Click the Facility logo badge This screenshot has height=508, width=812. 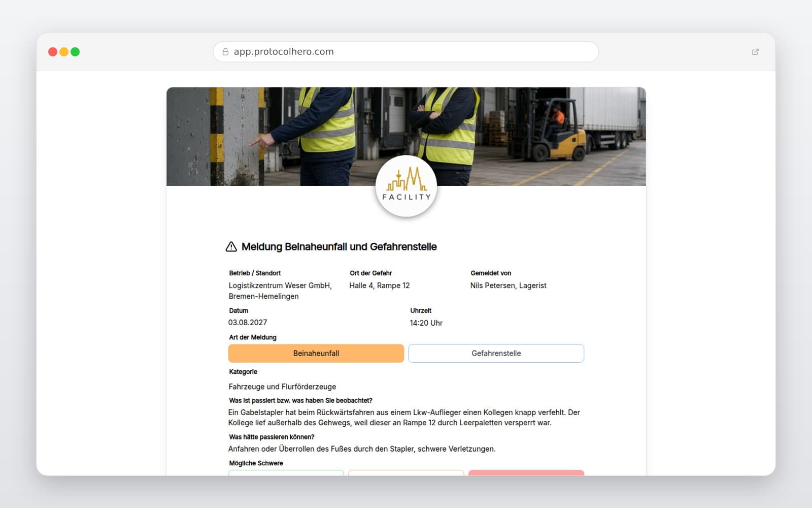point(406,186)
